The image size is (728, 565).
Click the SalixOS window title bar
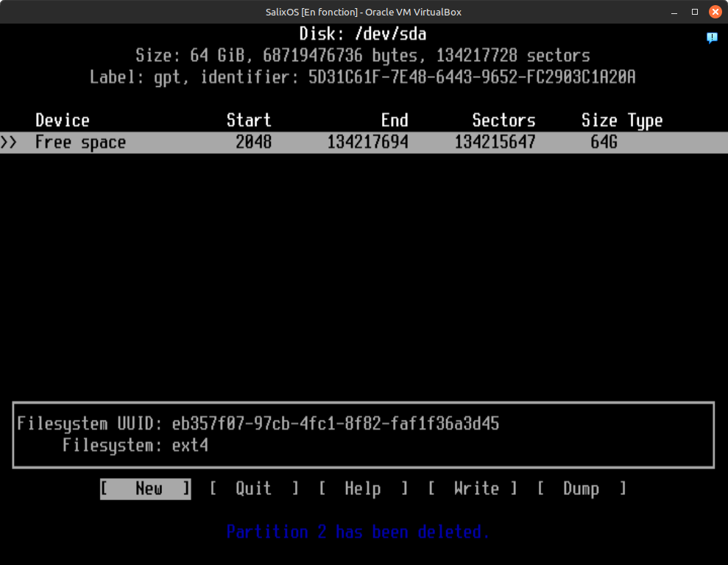(364, 12)
